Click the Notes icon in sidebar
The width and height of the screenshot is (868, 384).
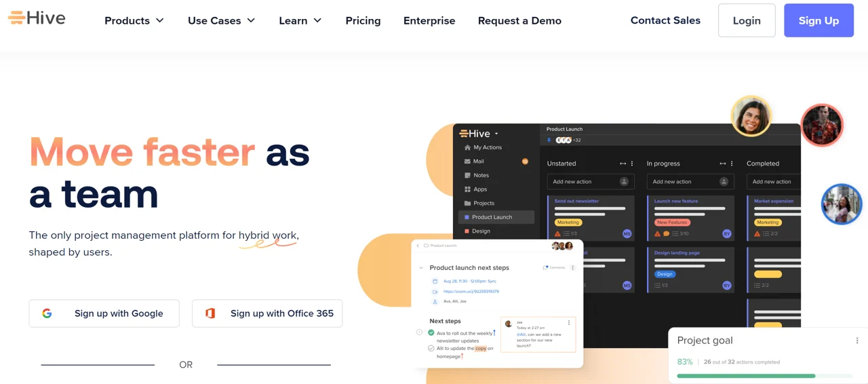pos(467,175)
